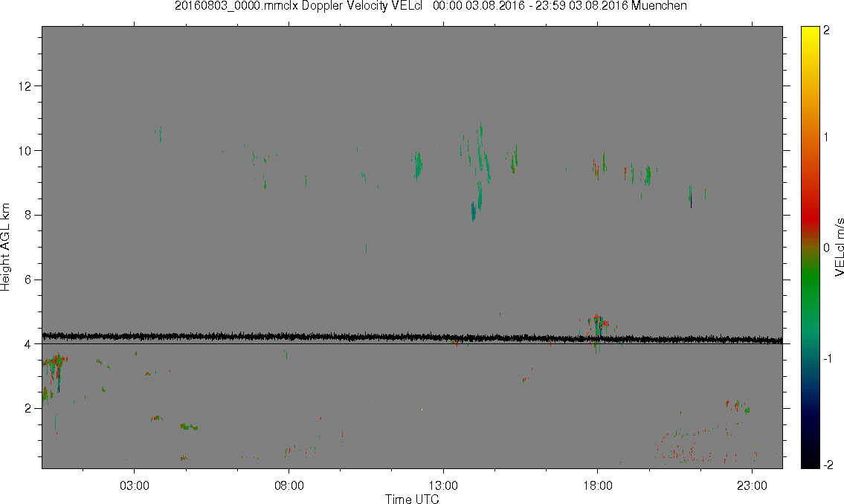Click the '23:00' time axis label

pos(752,485)
